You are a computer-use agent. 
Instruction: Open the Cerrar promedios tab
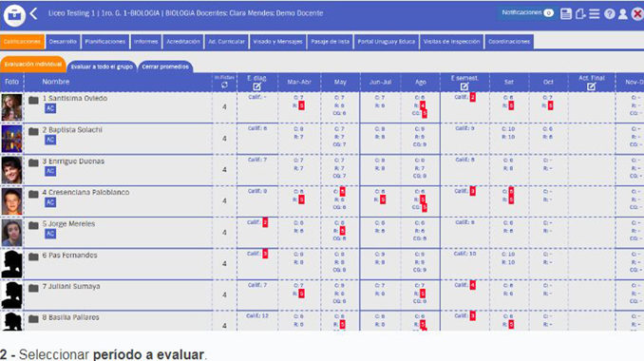click(165, 66)
